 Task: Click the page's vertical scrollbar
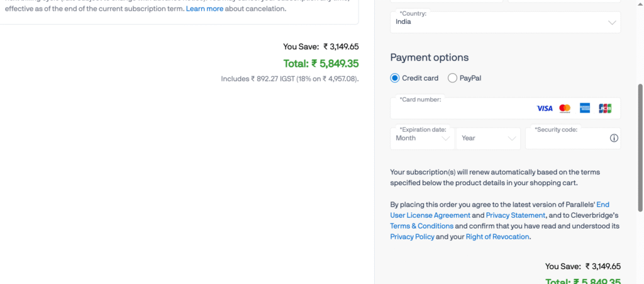pyautogui.click(x=640, y=148)
